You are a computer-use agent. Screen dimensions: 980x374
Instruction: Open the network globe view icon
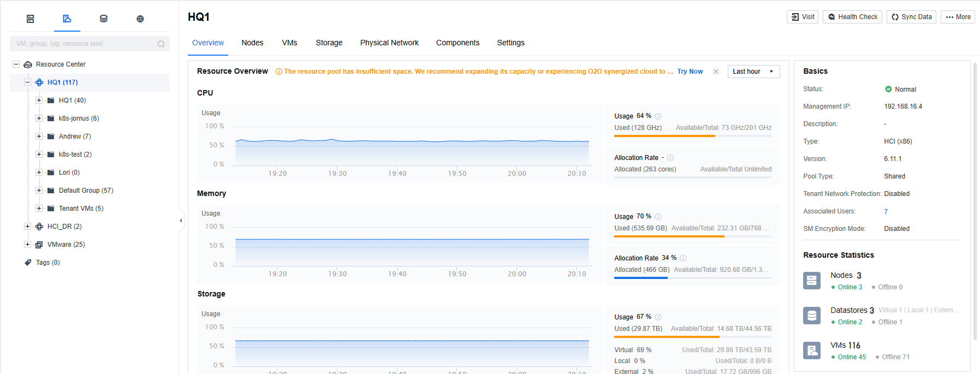[140, 19]
